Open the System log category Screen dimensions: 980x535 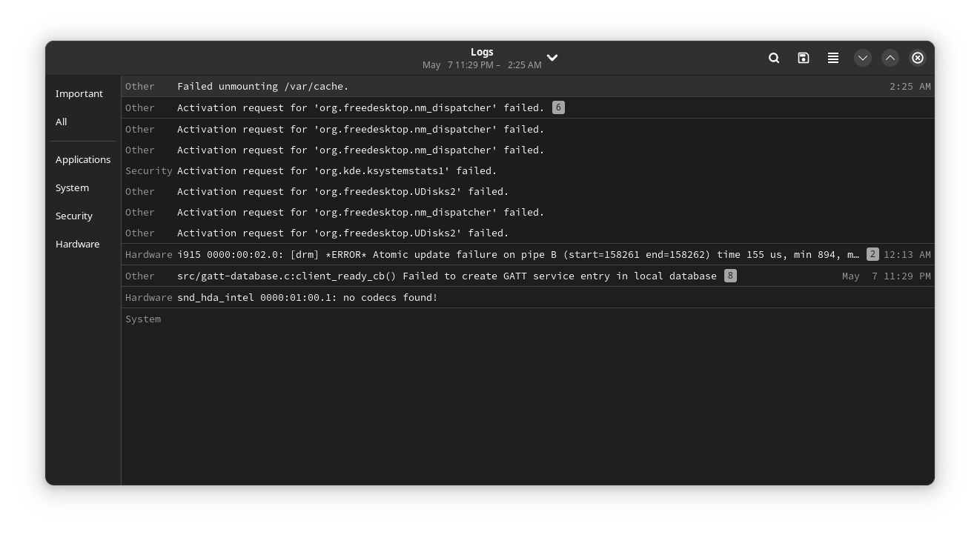pyautogui.click(x=72, y=187)
